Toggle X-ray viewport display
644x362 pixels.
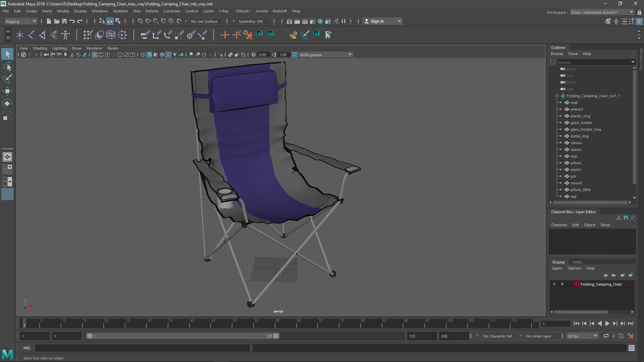[x=230, y=55]
